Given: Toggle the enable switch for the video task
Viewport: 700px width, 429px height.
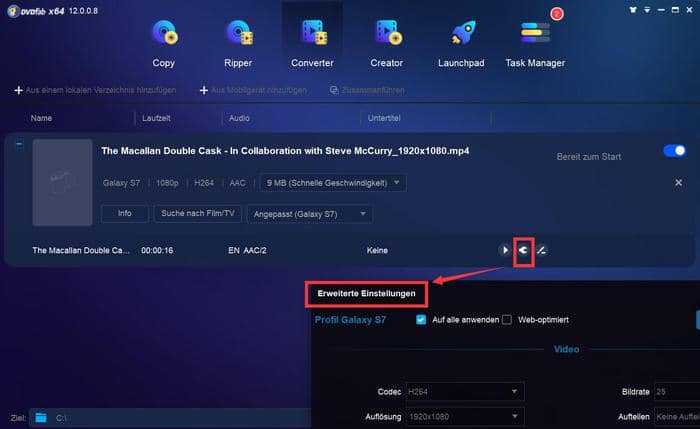Looking at the screenshot, I should click(x=675, y=151).
